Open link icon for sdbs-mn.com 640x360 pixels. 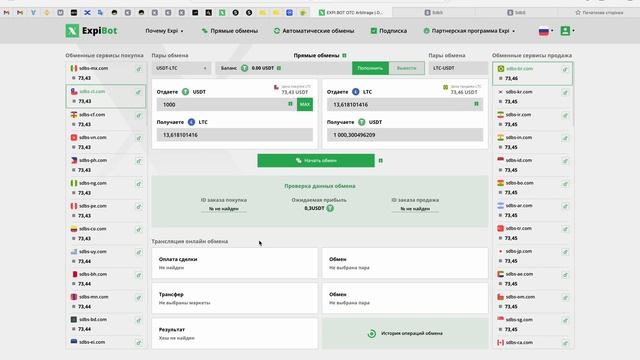pyautogui.click(x=139, y=298)
